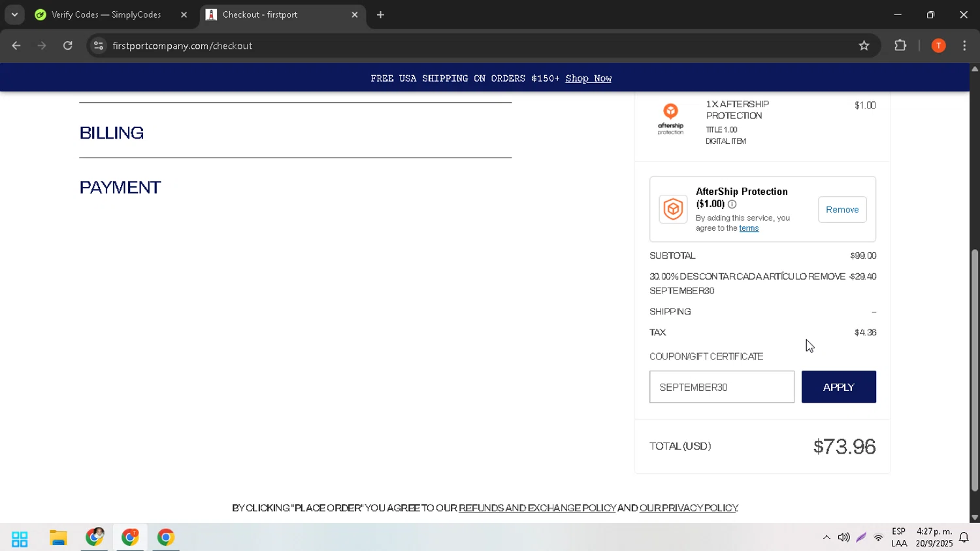Open browser extensions puzzle icon

900,46
